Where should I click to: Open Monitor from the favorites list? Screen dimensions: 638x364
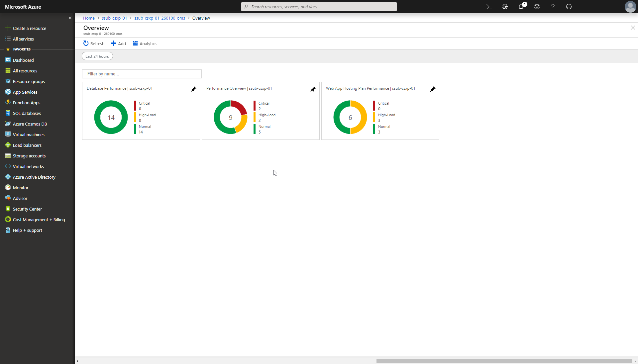pos(20,187)
